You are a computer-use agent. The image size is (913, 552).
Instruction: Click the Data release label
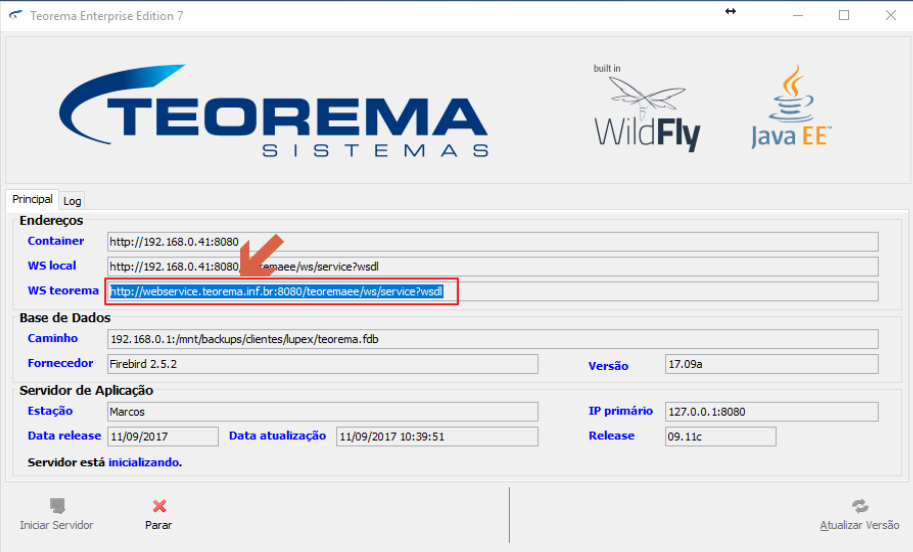pyautogui.click(x=64, y=436)
